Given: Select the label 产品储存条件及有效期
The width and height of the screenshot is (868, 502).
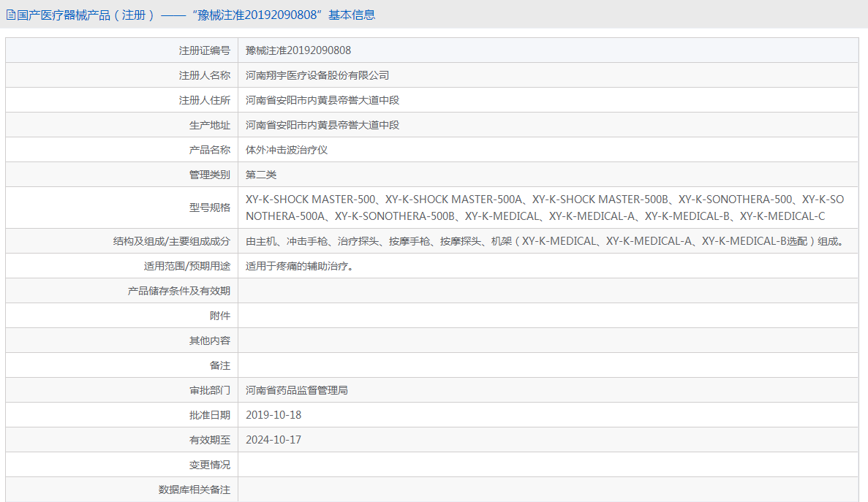Looking at the screenshot, I should pyautogui.click(x=179, y=291).
